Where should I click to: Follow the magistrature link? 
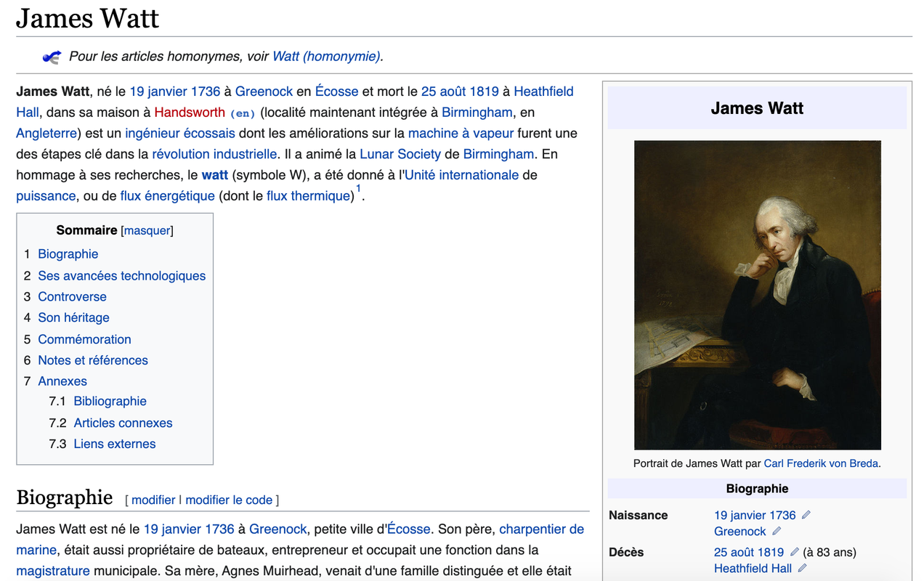53,571
